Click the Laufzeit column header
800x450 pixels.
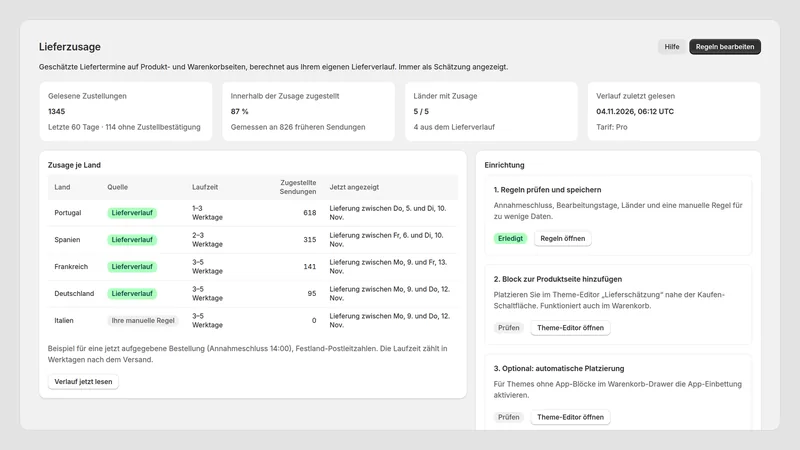pyautogui.click(x=205, y=187)
